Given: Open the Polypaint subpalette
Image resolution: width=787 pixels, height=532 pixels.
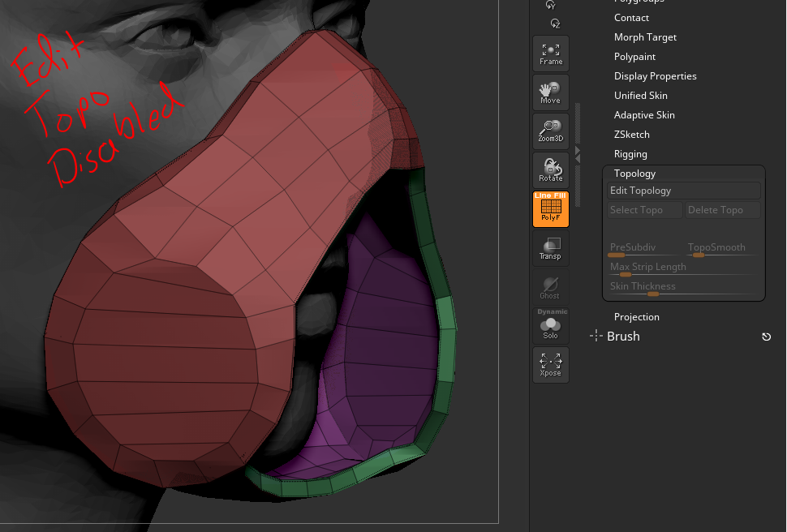Looking at the screenshot, I should coord(634,57).
